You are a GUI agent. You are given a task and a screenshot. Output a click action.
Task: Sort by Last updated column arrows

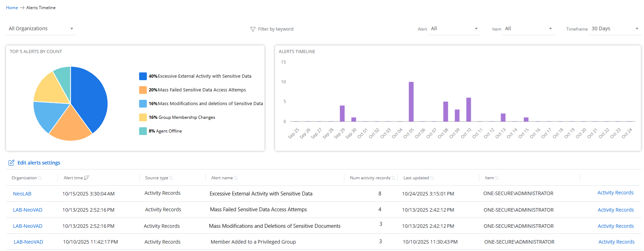pyautogui.click(x=432, y=178)
